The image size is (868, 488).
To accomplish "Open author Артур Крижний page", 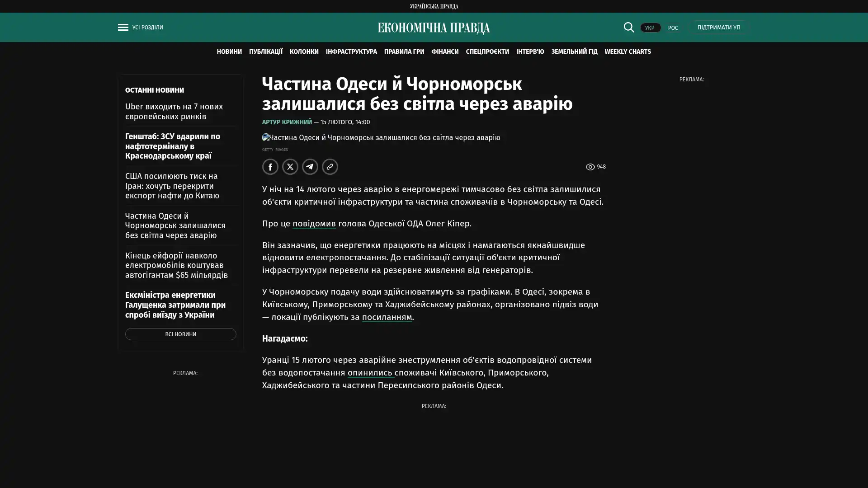I will pos(287,122).
